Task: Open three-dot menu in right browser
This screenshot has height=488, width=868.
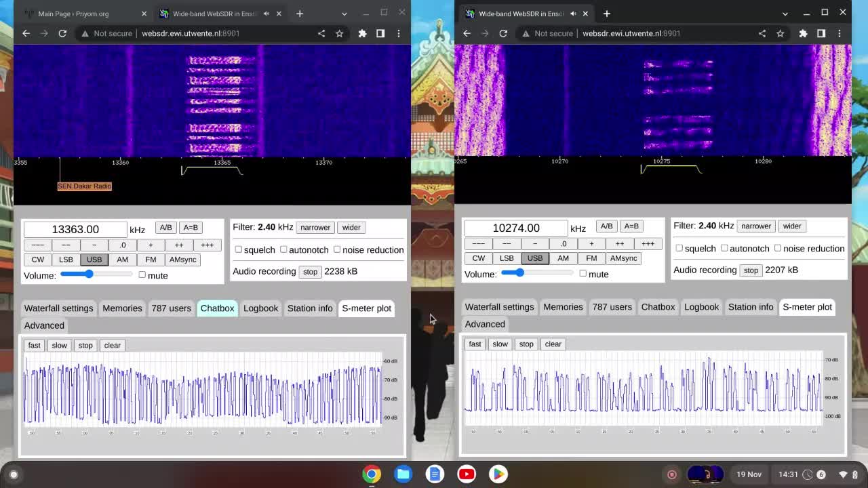Action: [840, 33]
